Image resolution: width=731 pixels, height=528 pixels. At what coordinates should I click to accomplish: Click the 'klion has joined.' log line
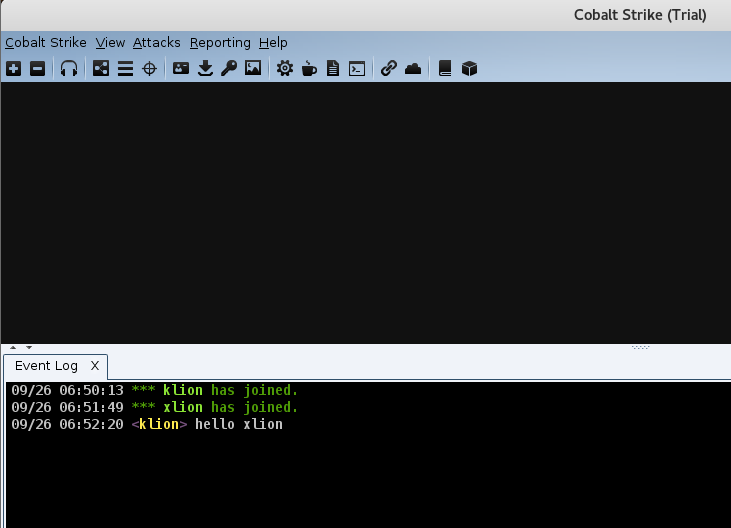click(154, 390)
